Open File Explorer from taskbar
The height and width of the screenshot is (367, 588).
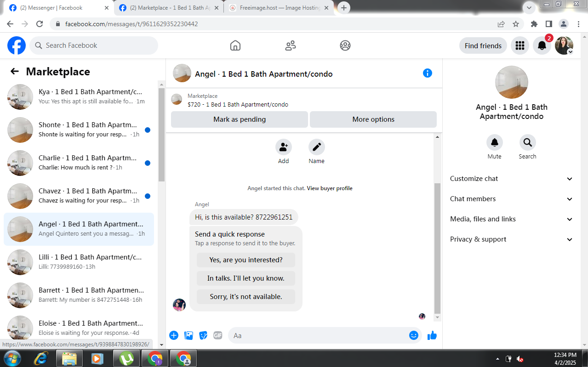[x=69, y=358]
